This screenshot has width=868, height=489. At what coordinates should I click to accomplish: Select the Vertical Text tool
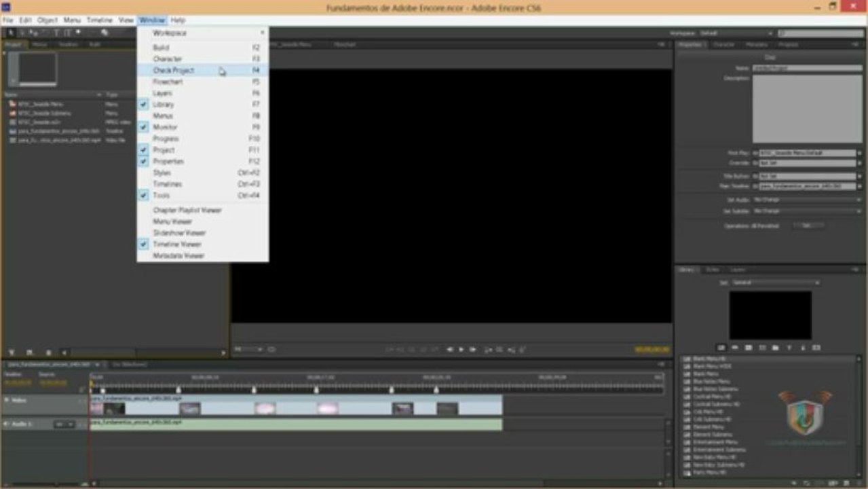pyautogui.click(x=67, y=32)
